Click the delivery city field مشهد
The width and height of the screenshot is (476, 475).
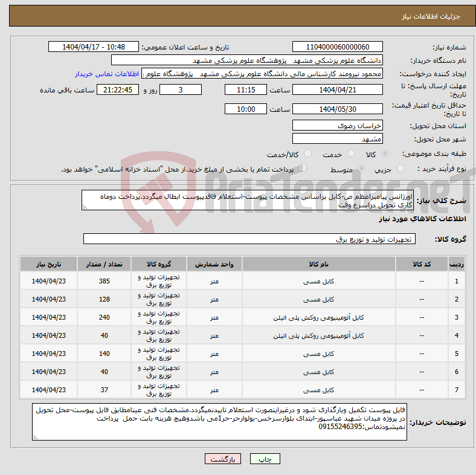click(337, 138)
